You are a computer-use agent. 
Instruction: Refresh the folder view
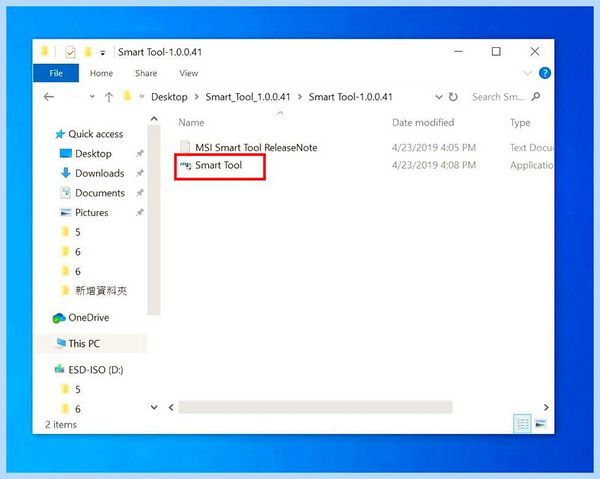[453, 97]
